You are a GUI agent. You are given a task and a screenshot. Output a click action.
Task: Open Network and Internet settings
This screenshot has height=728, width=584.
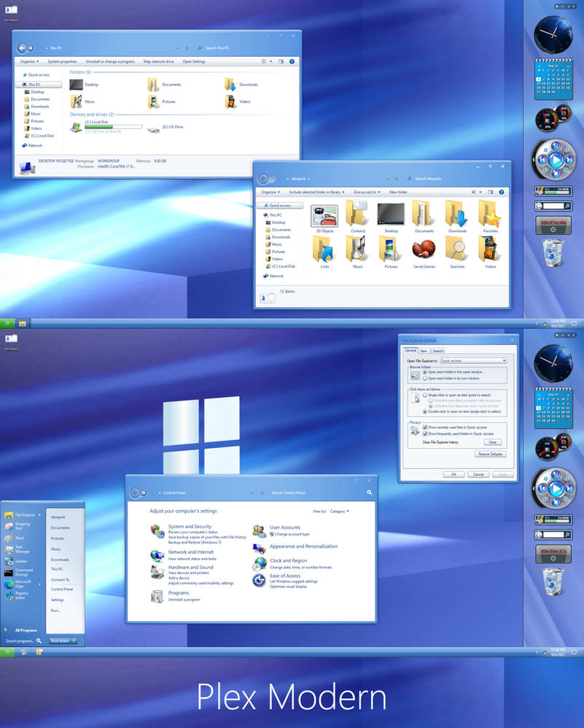191,552
